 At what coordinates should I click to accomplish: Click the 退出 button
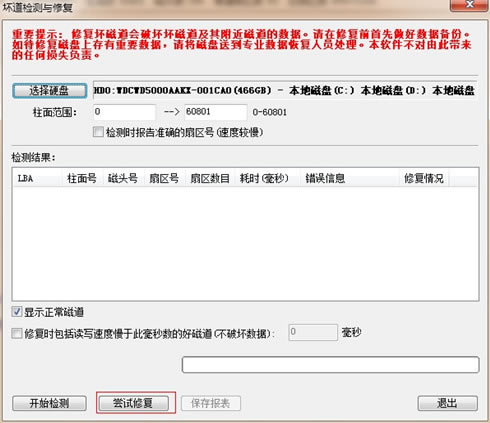(x=447, y=403)
